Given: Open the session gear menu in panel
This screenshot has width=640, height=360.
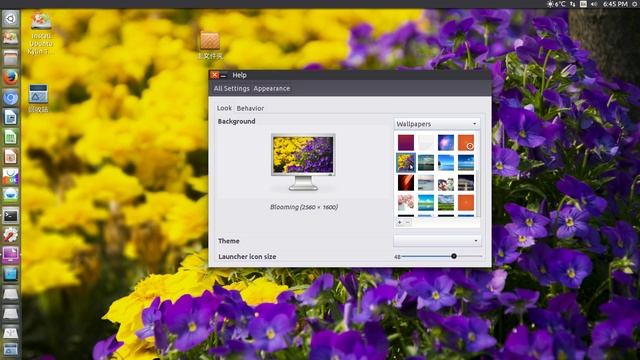Looking at the screenshot, I should 636,4.
